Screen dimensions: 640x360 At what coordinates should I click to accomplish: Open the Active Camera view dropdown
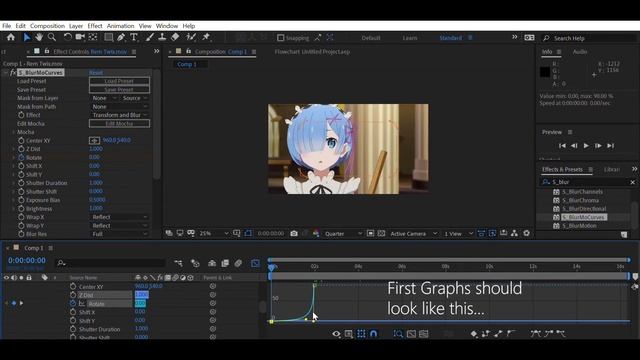coord(413,233)
